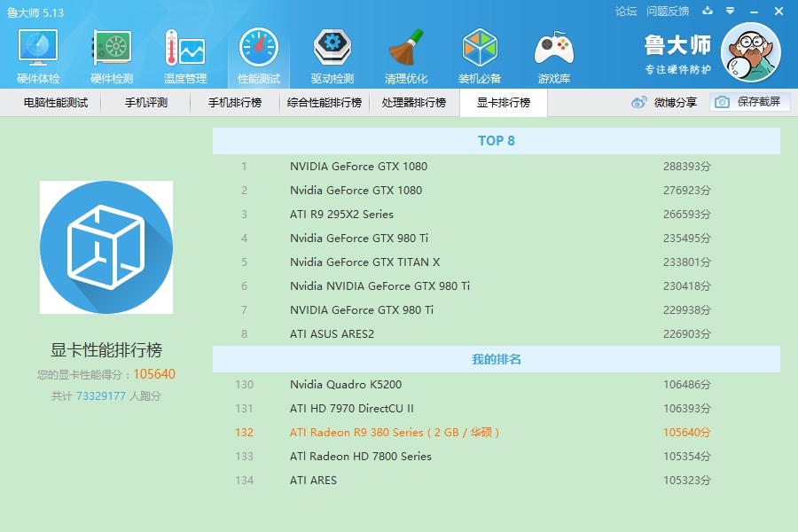The width and height of the screenshot is (798, 532).
Task: Open 温度管理 temperature management
Action: point(185,56)
